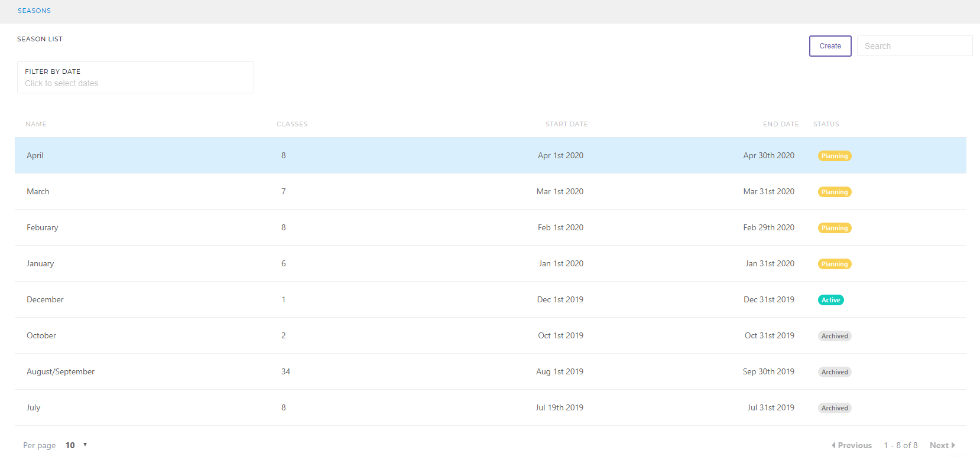Open the Feburary season row

(491, 227)
